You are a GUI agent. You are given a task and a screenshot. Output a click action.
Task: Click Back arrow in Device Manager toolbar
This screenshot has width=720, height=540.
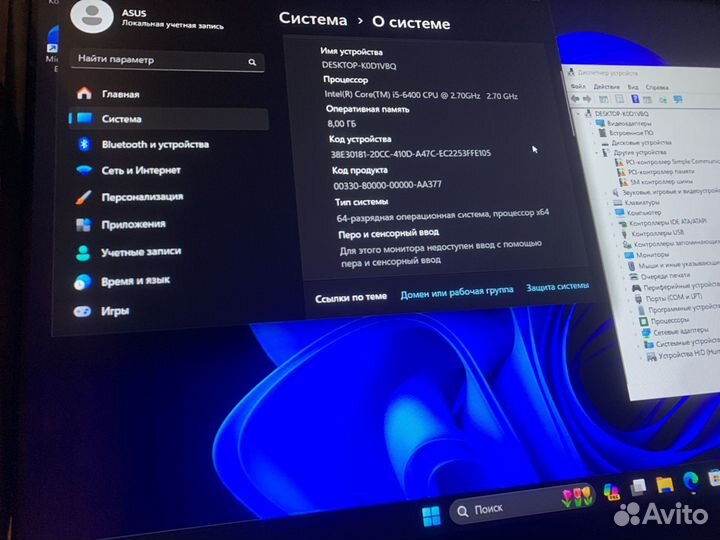pyautogui.click(x=574, y=99)
